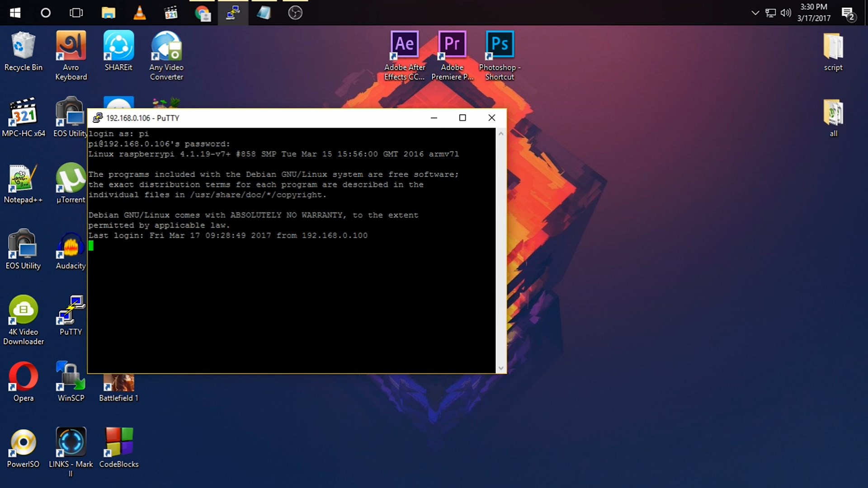This screenshot has height=488, width=868.
Task: Select the PuTTY desktop shortcut
Action: pos(71,315)
